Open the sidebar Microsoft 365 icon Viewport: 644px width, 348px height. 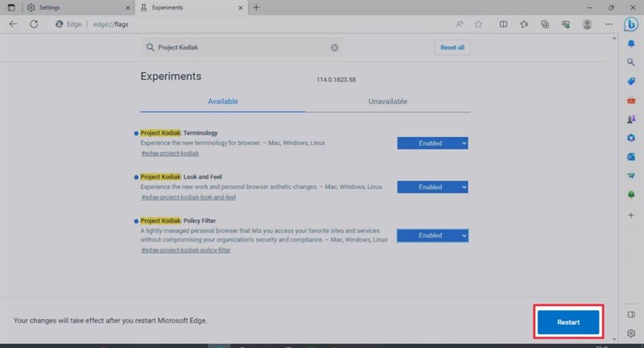[x=631, y=138]
